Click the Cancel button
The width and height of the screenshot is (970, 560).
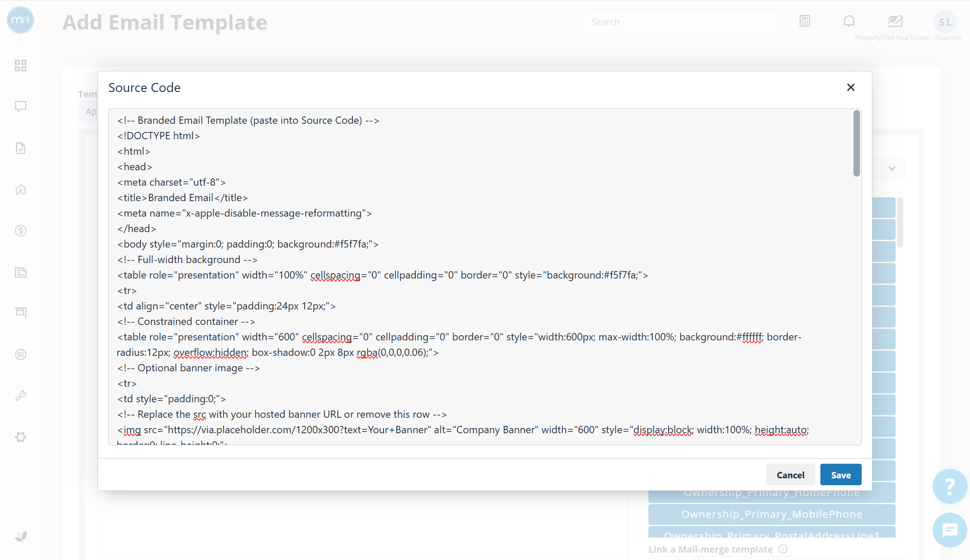790,475
